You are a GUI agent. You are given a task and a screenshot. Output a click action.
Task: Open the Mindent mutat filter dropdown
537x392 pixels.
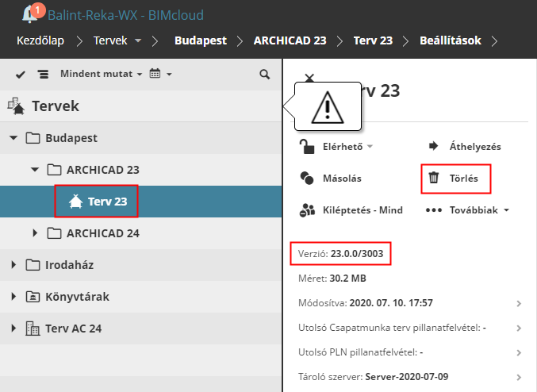tap(101, 74)
